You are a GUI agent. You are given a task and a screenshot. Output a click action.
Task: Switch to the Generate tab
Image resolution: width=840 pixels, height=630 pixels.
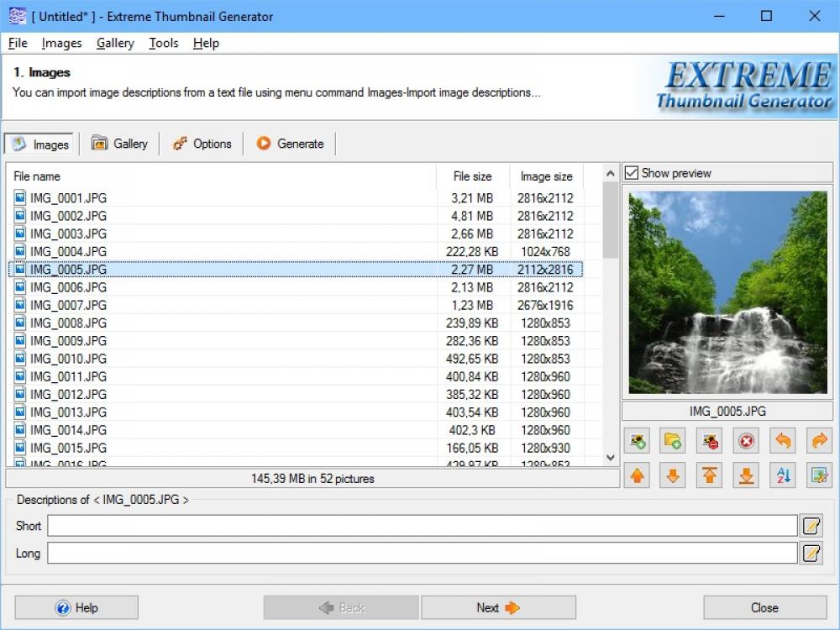click(290, 144)
